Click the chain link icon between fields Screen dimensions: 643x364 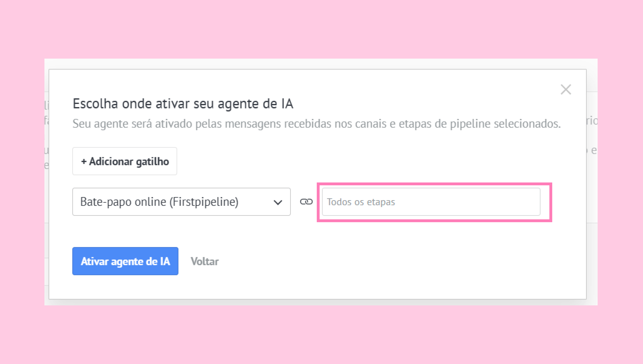[306, 202]
